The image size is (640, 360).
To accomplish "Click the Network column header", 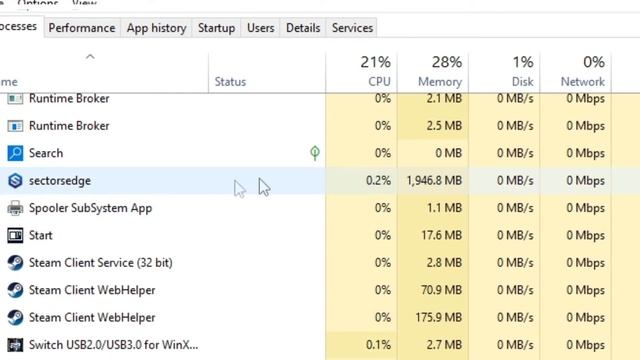I will coord(576,72).
